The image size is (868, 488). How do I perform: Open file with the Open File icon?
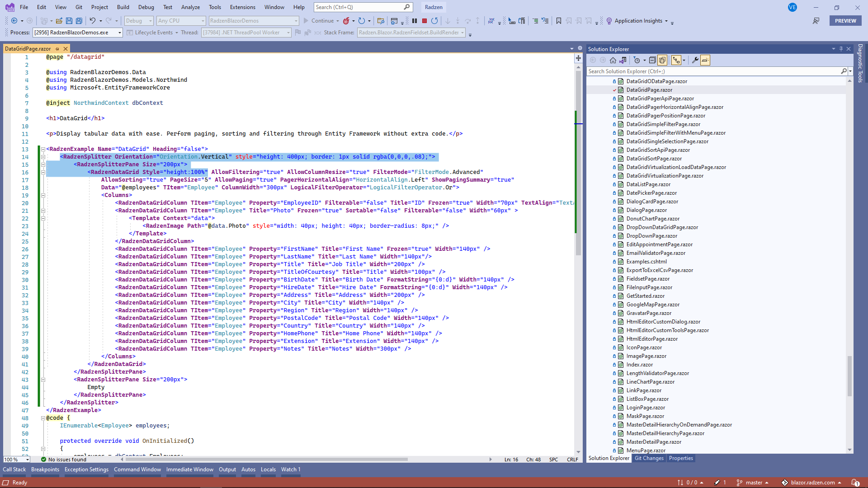click(59, 21)
